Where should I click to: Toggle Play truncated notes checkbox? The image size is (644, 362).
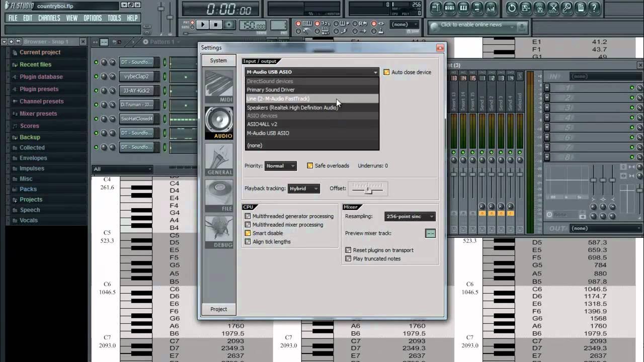click(348, 258)
